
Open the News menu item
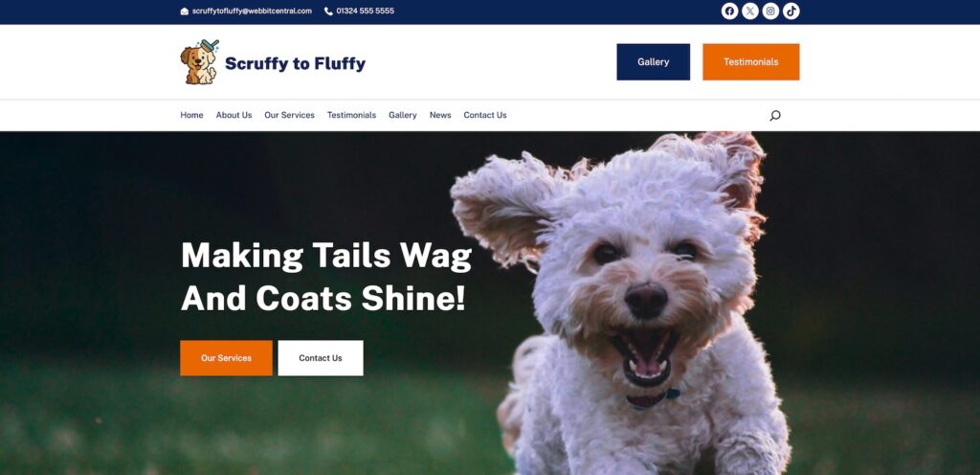pos(440,115)
